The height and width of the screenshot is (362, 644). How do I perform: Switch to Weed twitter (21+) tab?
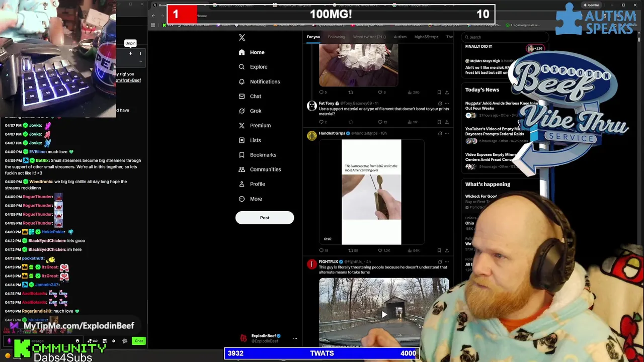(369, 37)
